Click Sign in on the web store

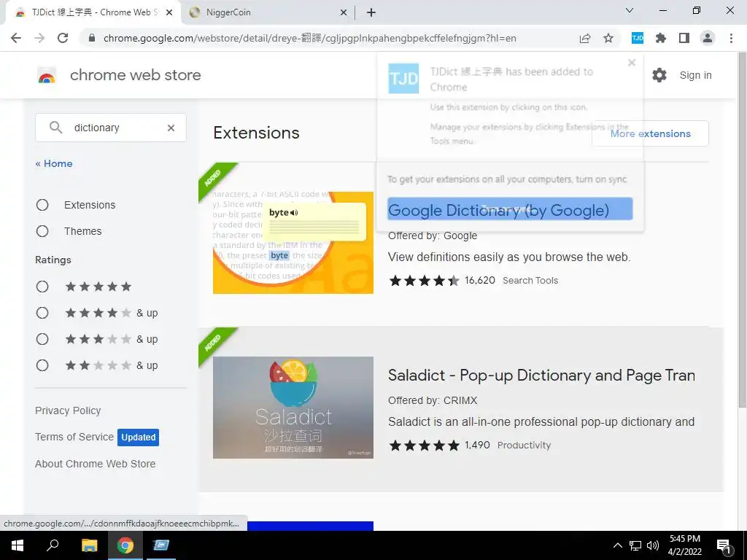[x=695, y=75]
